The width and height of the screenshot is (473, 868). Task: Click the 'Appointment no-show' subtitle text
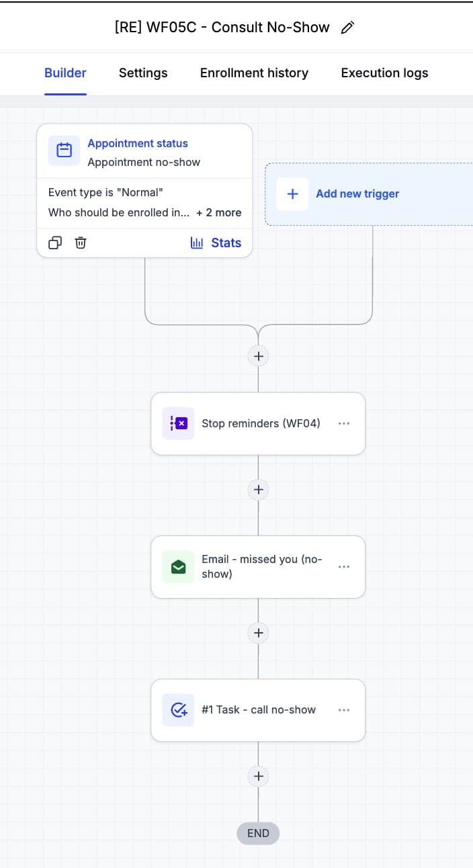(144, 162)
